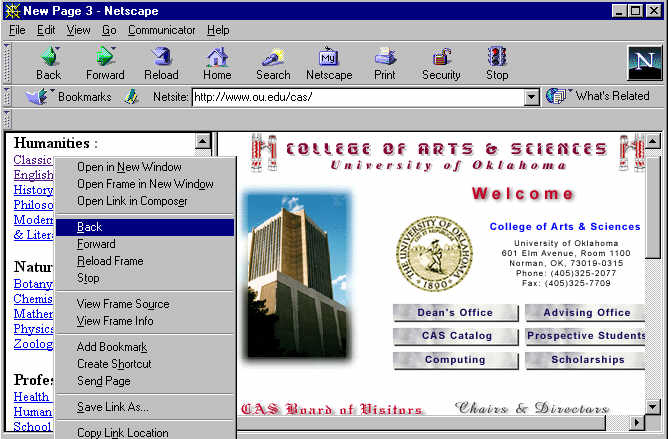
Task: Open the Communicator menu
Action: (x=162, y=30)
